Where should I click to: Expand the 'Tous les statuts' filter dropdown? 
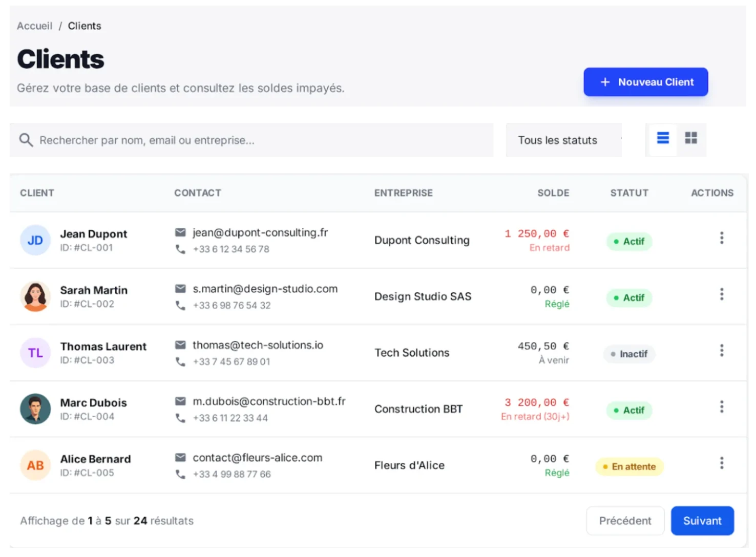pyautogui.click(x=562, y=141)
